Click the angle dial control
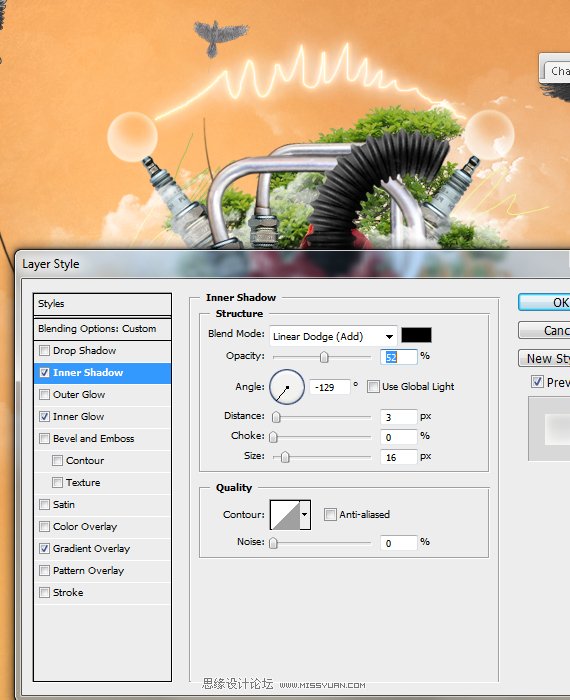Image resolution: width=570 pixels, height=700 pixels. coord(287,387)
